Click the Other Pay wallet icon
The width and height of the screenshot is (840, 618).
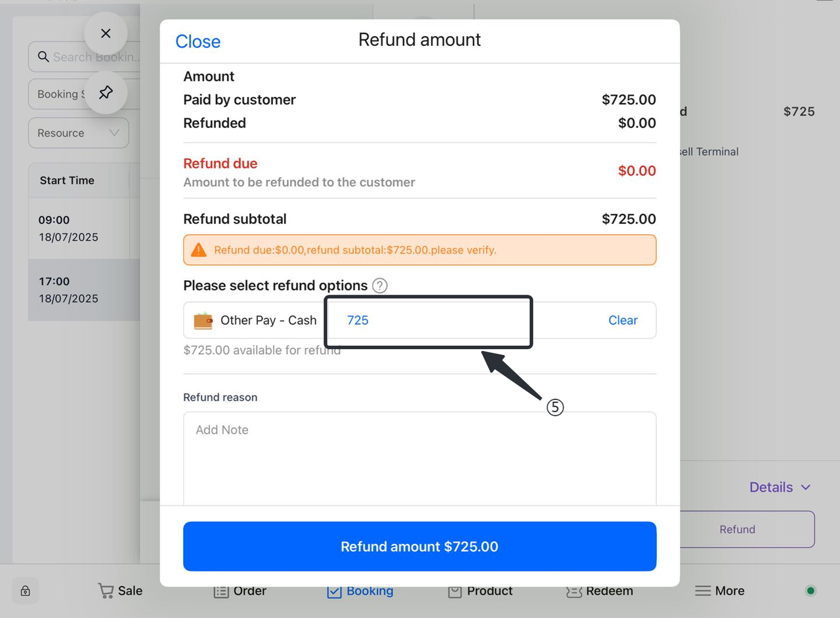203,320
